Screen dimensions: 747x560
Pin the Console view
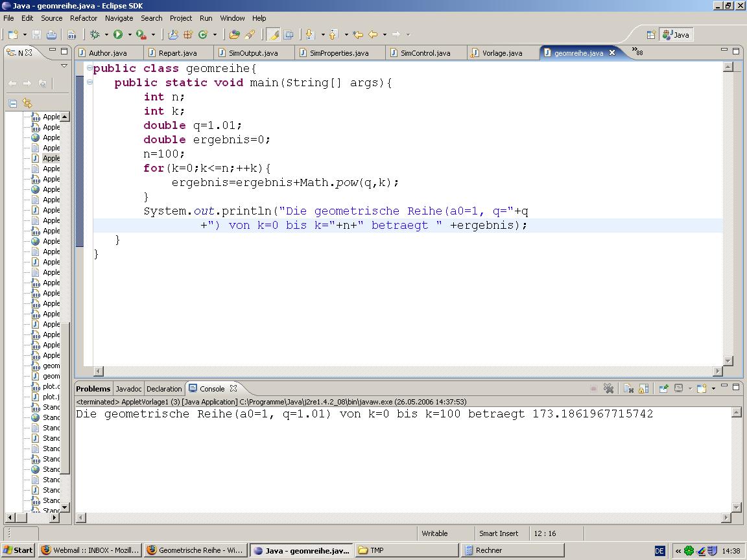(x=663, y=388)
